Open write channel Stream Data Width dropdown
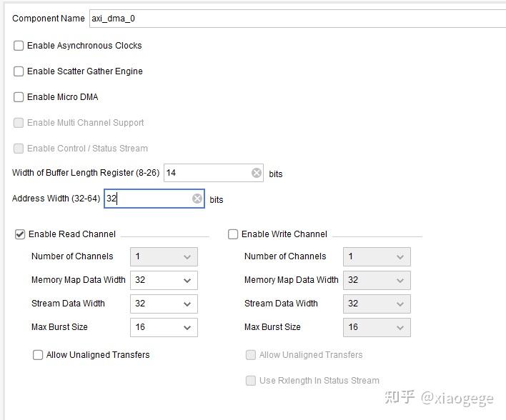Screen dimensions: 506x420 377,304
